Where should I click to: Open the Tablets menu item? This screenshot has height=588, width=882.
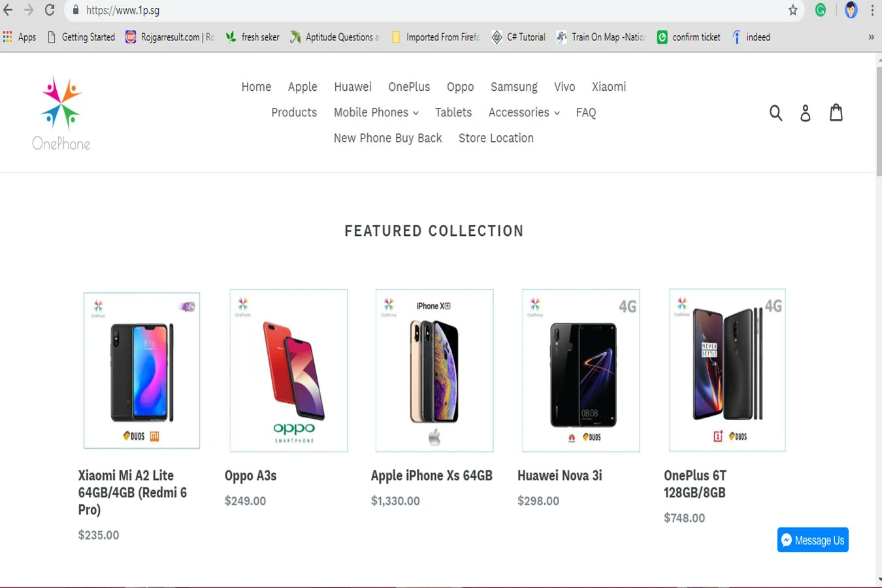[x=453, y=112]
